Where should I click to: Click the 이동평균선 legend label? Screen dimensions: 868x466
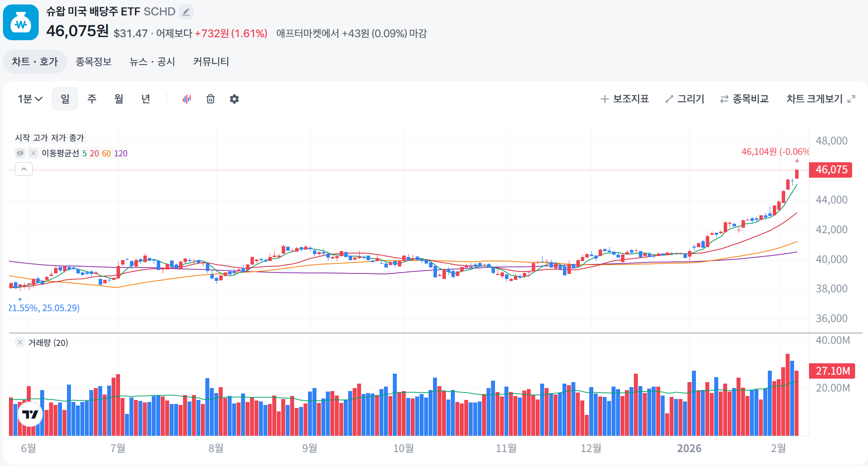coord(61,153)
